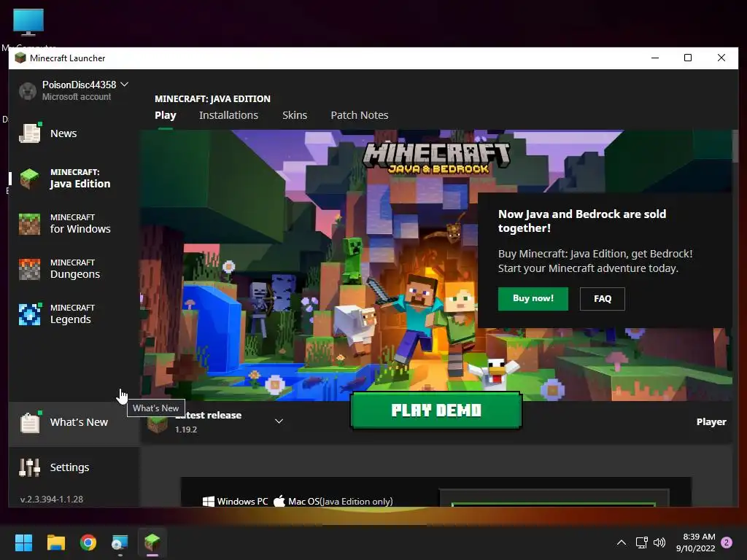The width and height of the screenshot is (747, 560).
Task: Click the vertical scrollbar on the right
Action: tap(735, 147)
